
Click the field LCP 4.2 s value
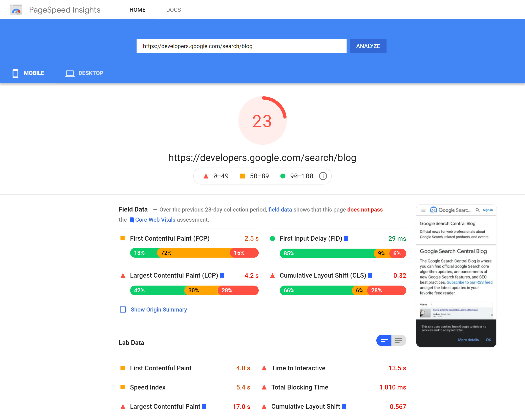point(251,276)
